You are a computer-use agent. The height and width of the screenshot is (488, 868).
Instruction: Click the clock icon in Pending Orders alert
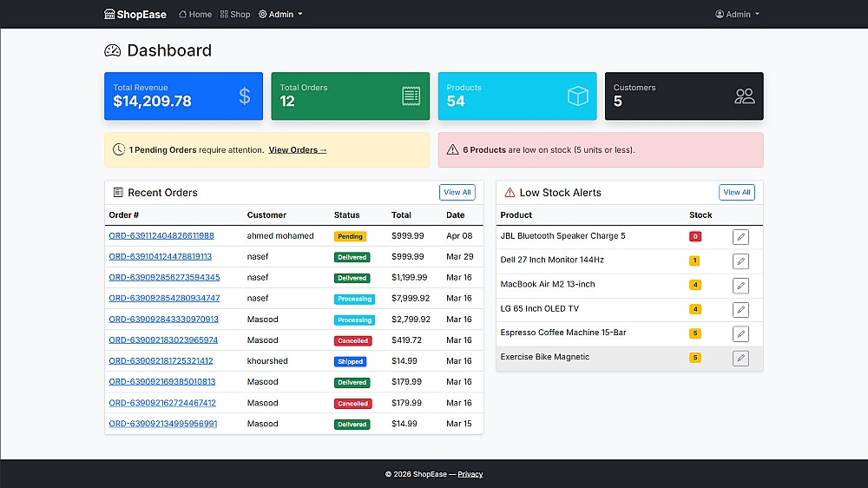point(118,149)
